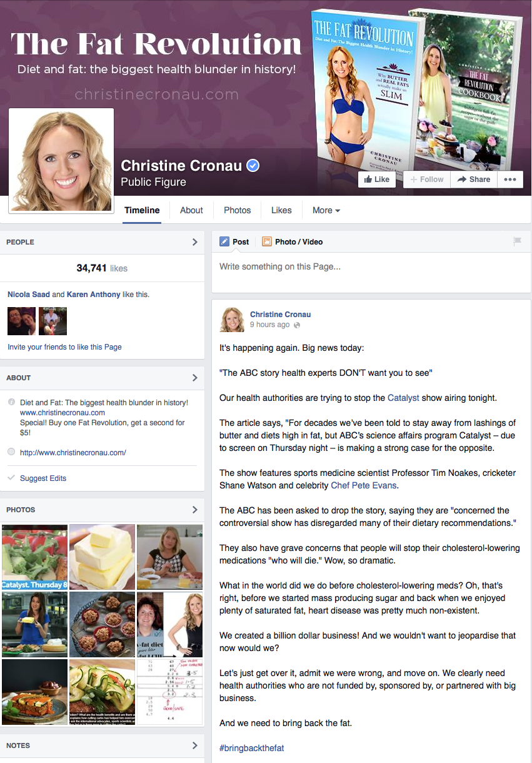The height and width of the screenshot is (763, 532).
Task: Toggle the Follow button
Action: (x=427, y=179)
